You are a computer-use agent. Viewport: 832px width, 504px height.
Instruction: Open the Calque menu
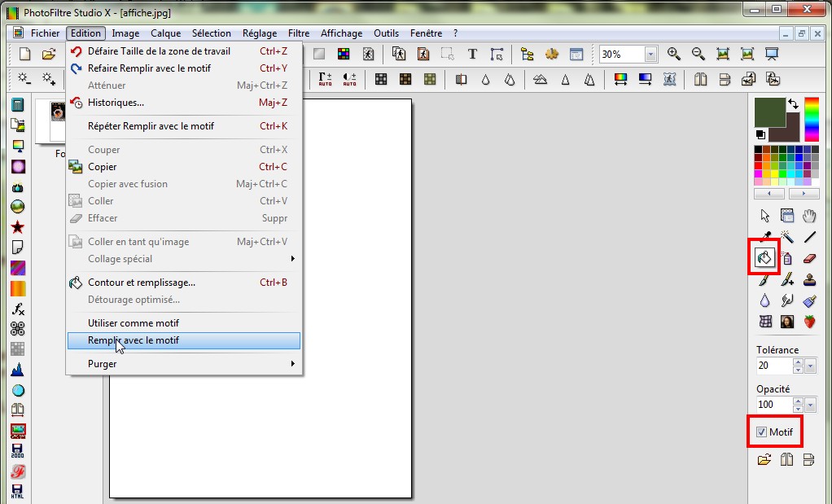click(165, 33)
